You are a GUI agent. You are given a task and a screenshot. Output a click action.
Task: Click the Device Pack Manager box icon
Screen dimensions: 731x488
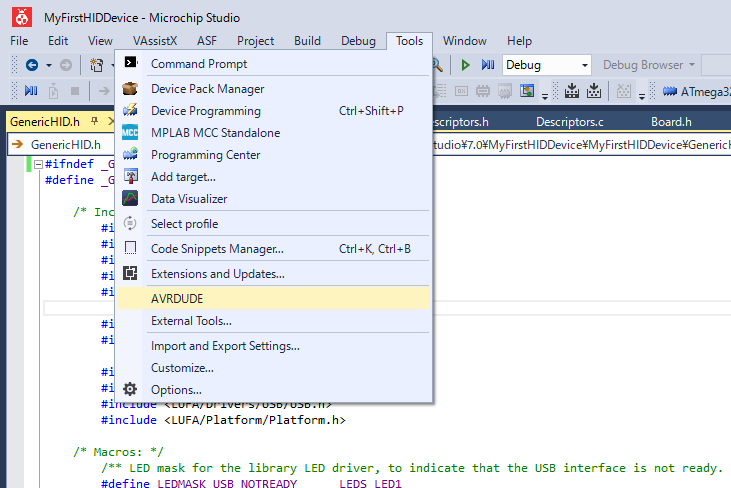(130, 89)
